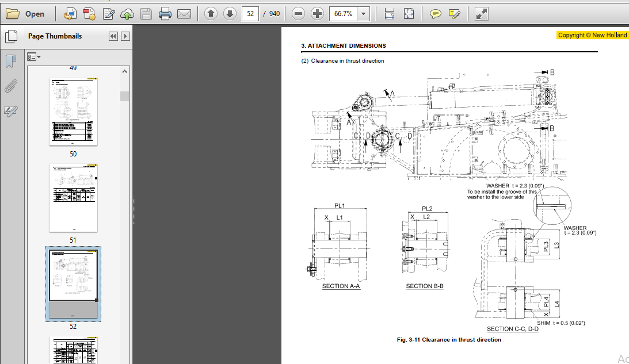Click the total pages 940 text
Screen dimensions: 629x364
tap(275, 14)
